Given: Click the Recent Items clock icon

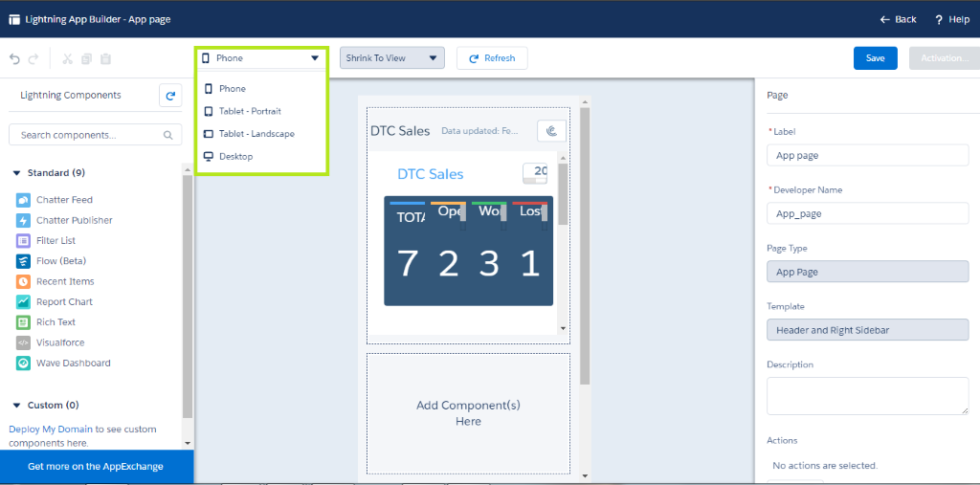Looking at the screenshot, I should (x=23, y=282).
